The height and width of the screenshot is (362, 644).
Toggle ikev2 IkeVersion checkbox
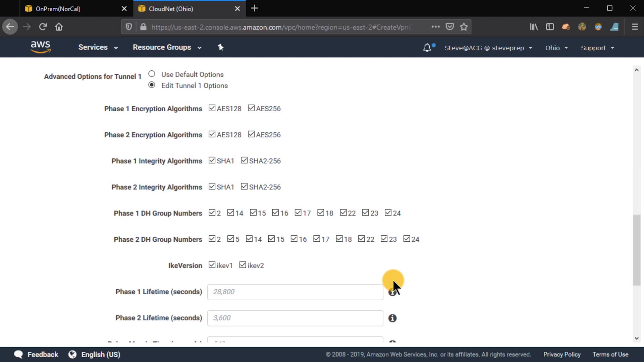(x=243, y=265)
